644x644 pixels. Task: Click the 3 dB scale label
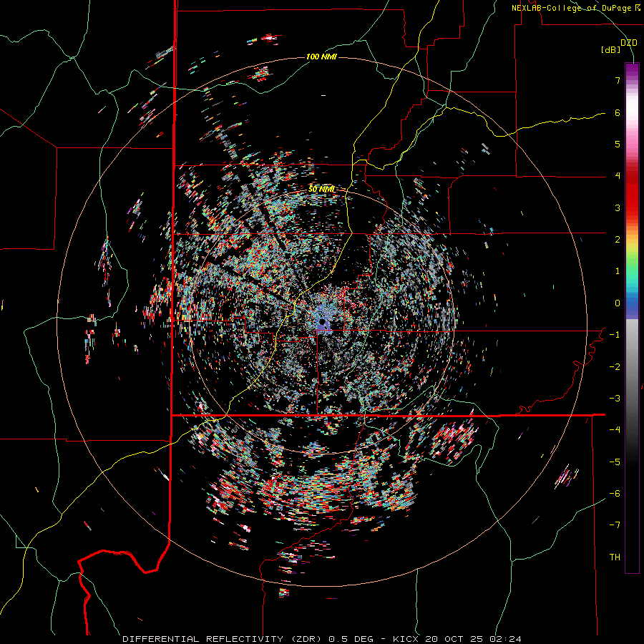click(x=618, y=208)
